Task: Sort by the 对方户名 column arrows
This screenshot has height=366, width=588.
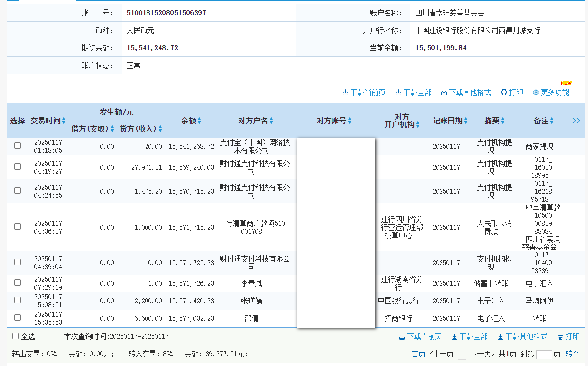Action: [x=271, y=121]
